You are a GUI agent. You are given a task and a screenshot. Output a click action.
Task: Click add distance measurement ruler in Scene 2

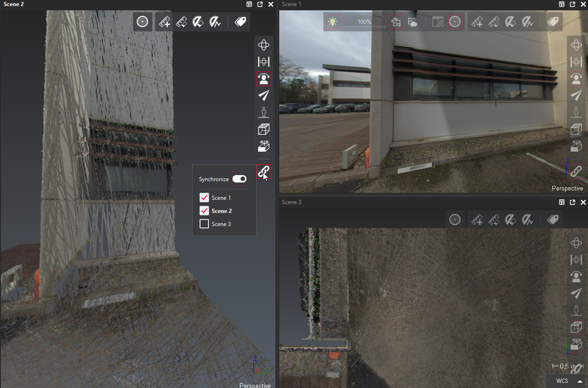(164, 22)
